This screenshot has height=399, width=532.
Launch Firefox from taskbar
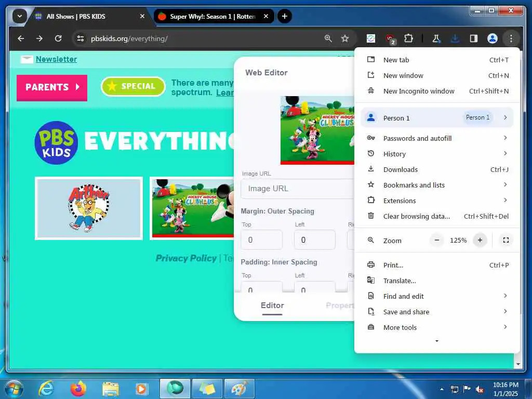click(x=78, y=389)
